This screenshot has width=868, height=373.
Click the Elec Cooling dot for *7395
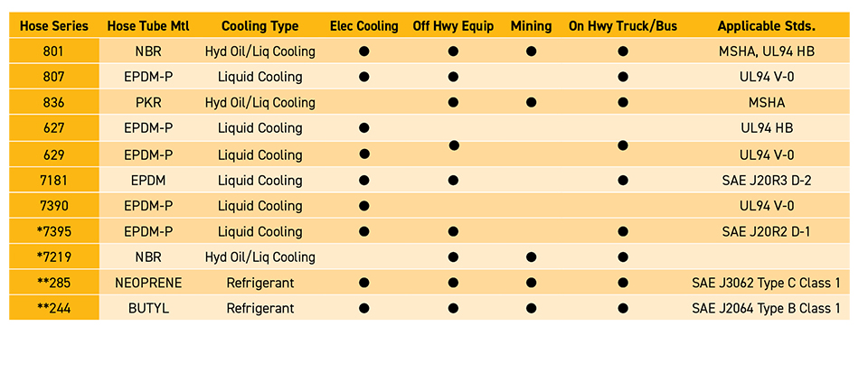364,231
